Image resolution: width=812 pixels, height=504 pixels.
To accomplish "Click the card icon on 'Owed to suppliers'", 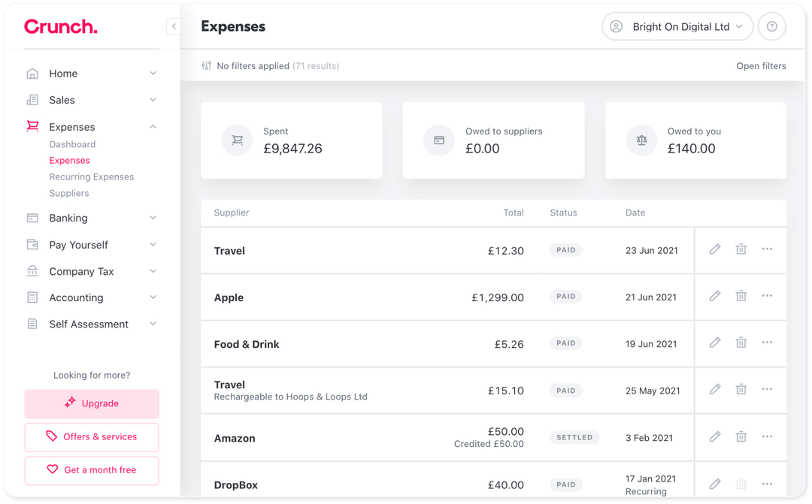I will pyautogui.click(x=439, y=140).
